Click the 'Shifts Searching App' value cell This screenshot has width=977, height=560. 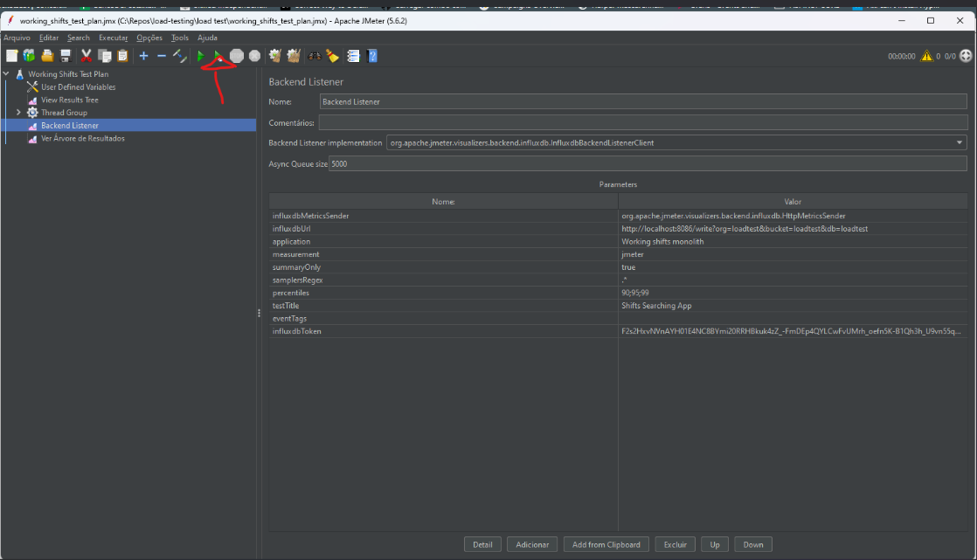[793, 306]
